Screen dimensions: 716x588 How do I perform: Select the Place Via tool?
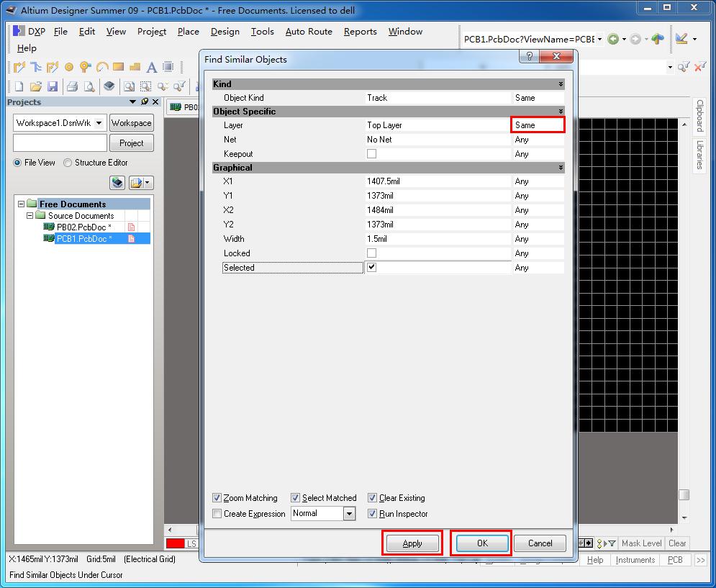tap(85, 67)
